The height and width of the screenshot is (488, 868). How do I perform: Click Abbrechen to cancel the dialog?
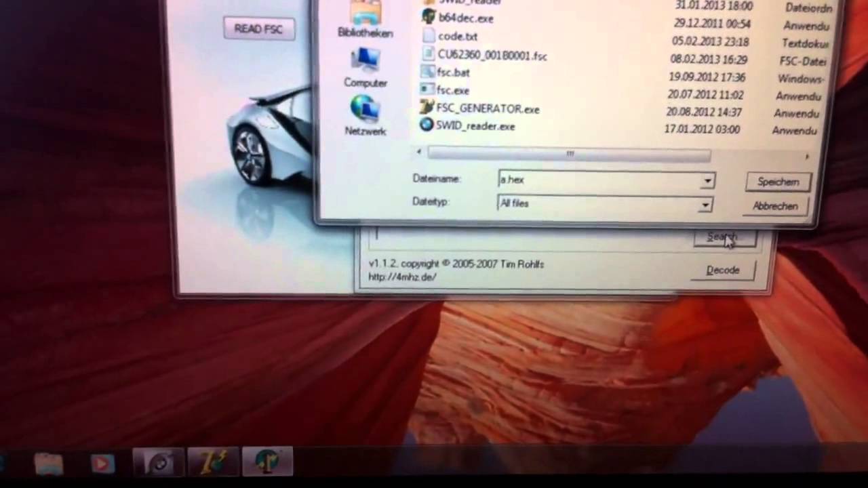pyautogui.click(x=775, y=206)
